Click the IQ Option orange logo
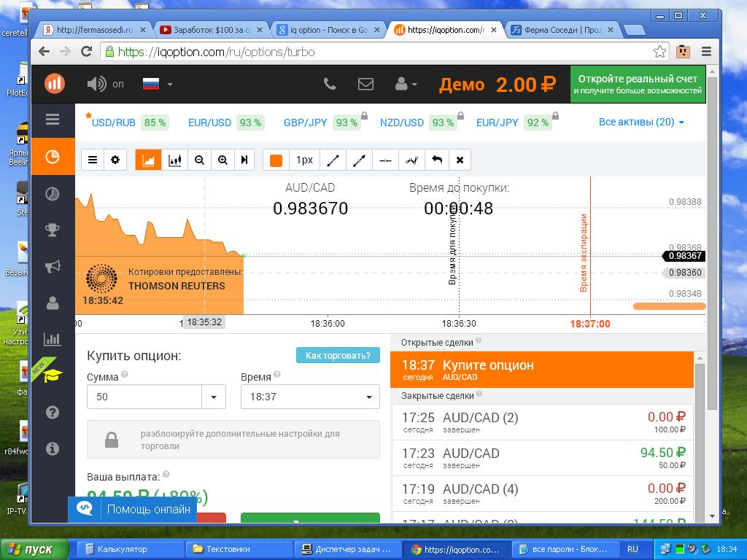 54,84
